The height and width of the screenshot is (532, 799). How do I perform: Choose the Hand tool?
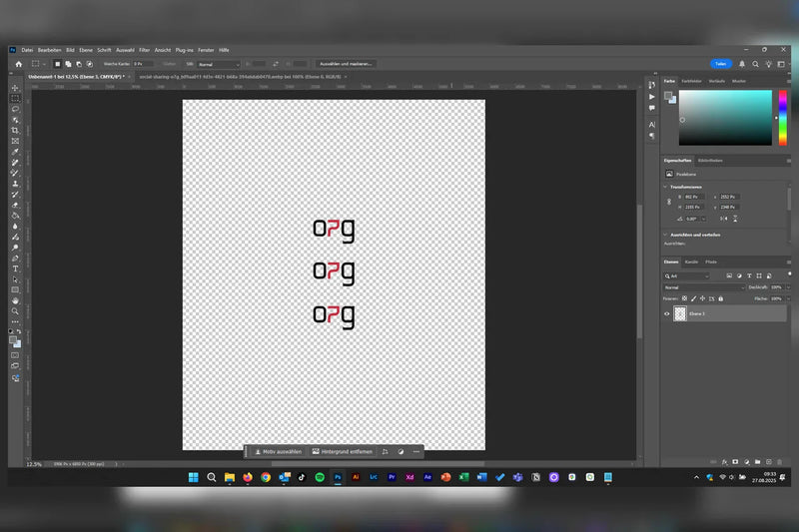coord(15,300)
